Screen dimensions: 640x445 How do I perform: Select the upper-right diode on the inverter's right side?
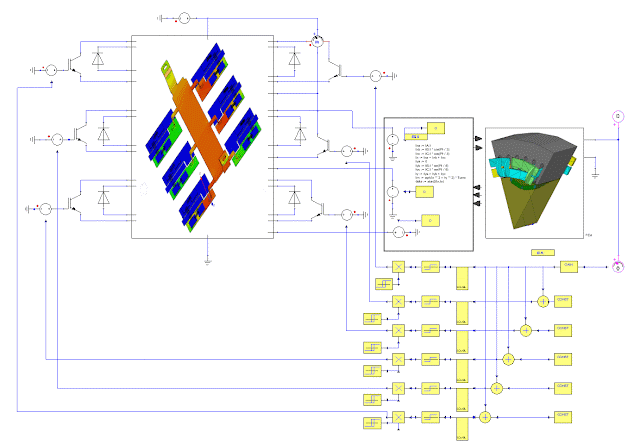pos(294,59)
